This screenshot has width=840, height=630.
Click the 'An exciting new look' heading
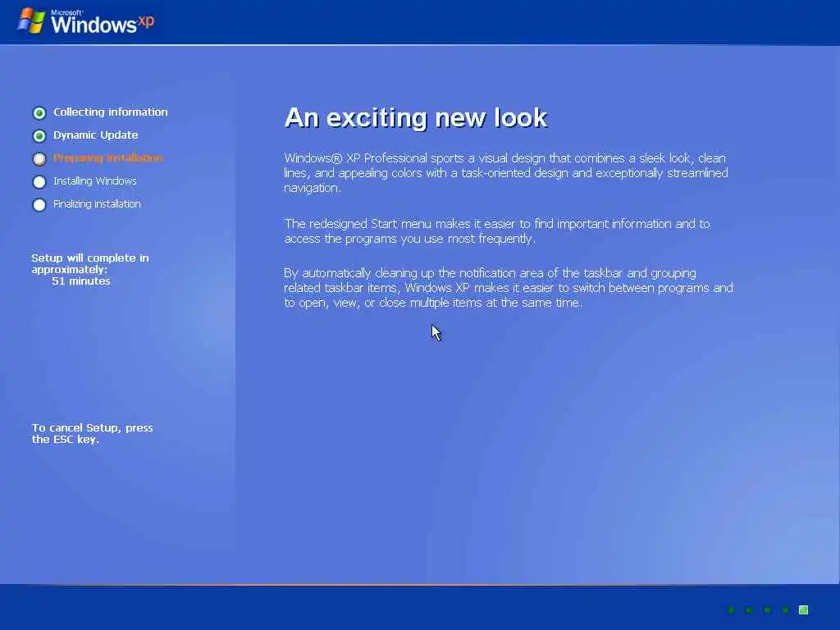416,117
